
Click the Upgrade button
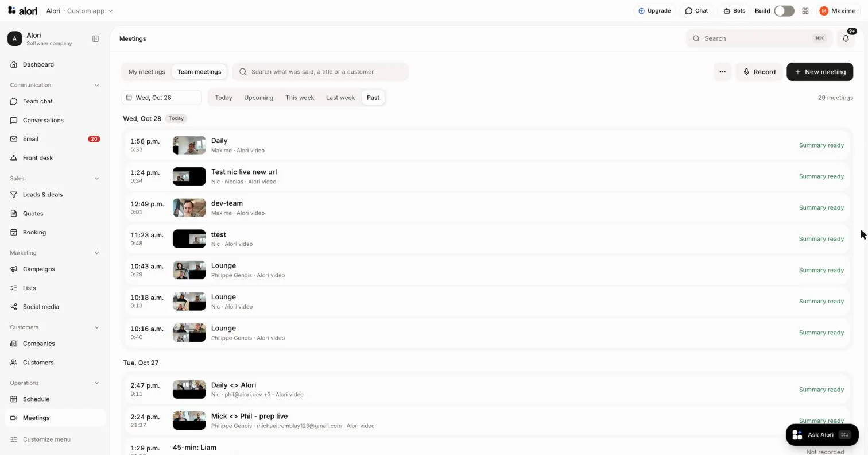(654, 11)
